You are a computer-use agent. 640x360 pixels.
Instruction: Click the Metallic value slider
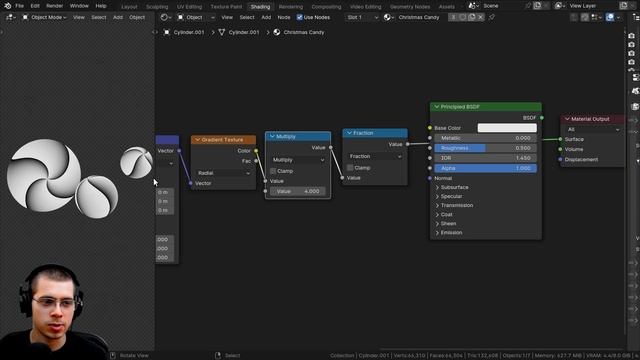coord(485,138)
